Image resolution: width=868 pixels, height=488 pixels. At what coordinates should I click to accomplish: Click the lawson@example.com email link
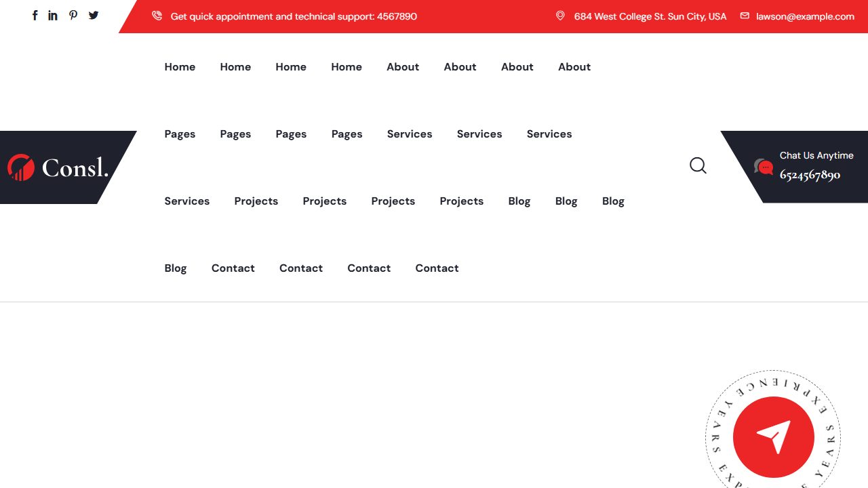tap(805, 16)
